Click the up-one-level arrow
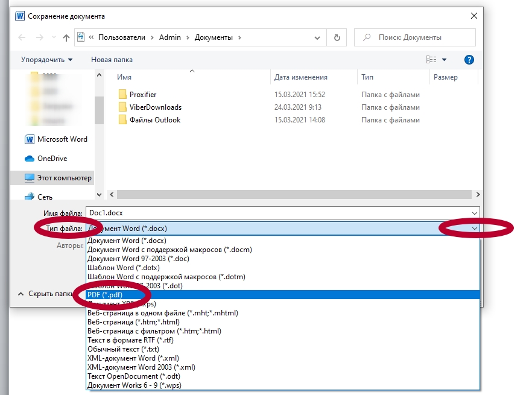Image resolution: width=532 pixels, height=395 pixels. point(66,37)
